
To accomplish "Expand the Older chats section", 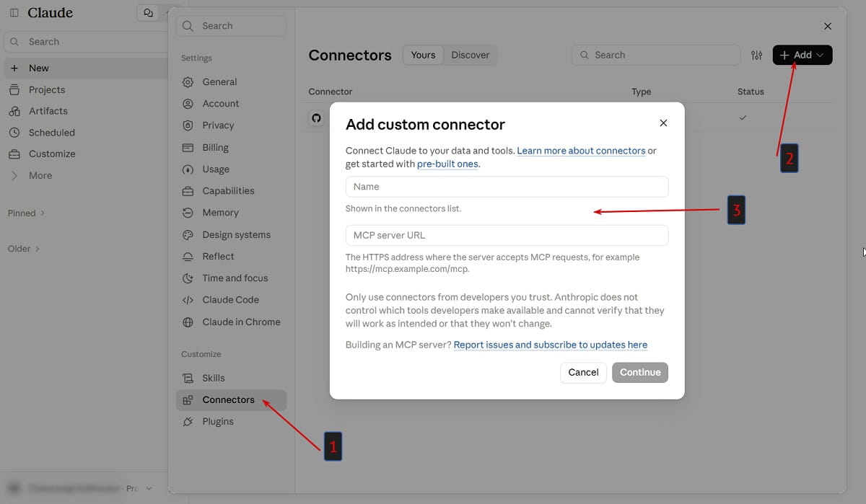I will (x=24, y=249).
